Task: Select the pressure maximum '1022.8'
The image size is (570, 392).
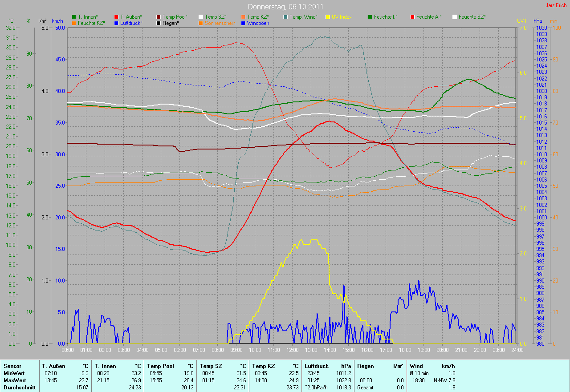Action: tap(343, 380)
